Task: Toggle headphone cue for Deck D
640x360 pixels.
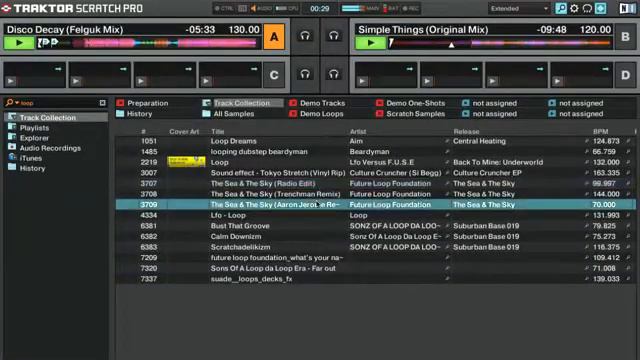Action: coord(333,74)
